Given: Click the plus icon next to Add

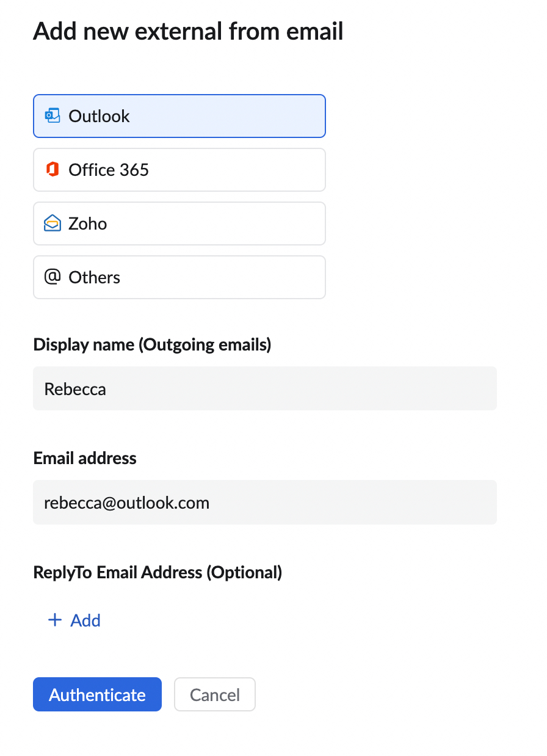Looking at the screenshot, I should tap(55, 620).
